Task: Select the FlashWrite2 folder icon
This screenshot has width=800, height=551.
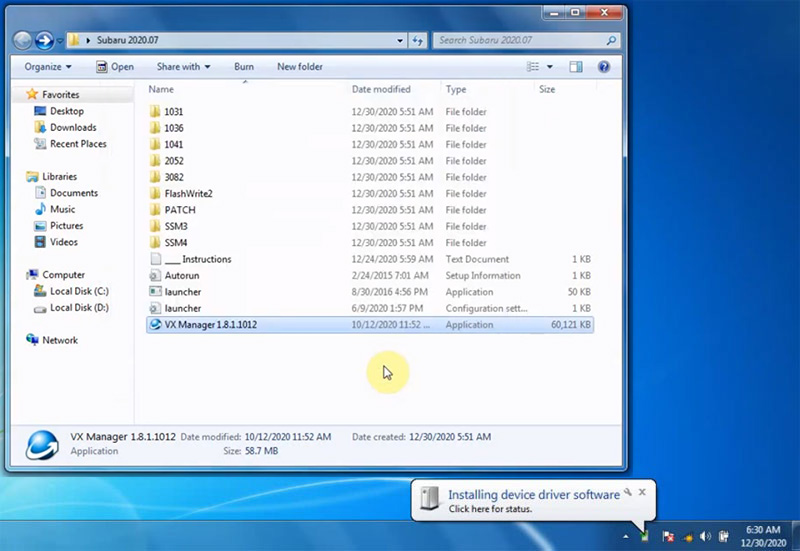Action: [x=155, y=193]
